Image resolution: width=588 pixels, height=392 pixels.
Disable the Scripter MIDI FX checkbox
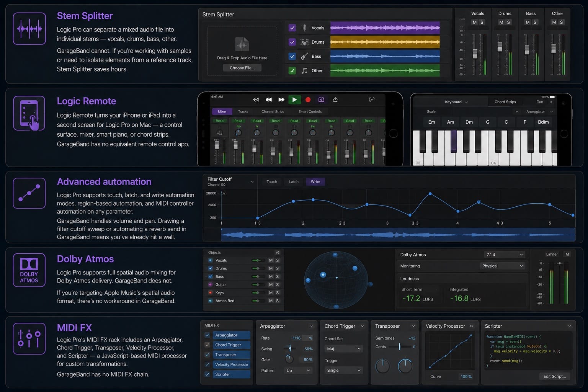coord(207,374)
